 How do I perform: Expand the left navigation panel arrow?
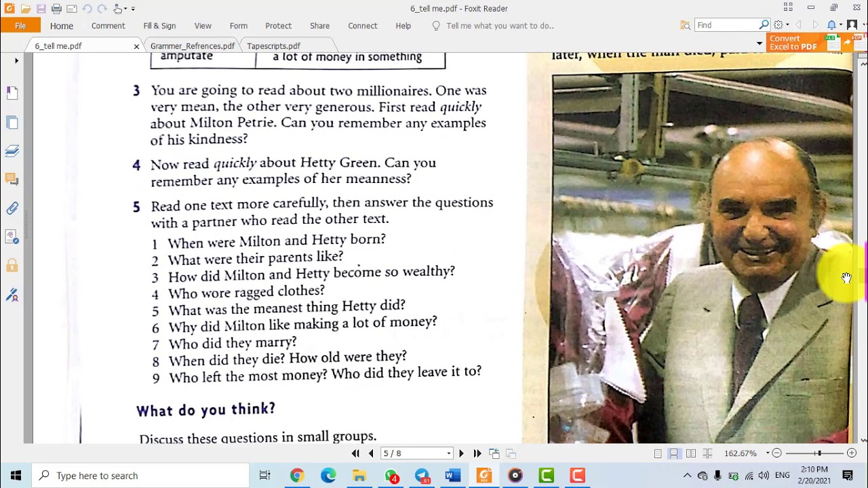(16, 61)
